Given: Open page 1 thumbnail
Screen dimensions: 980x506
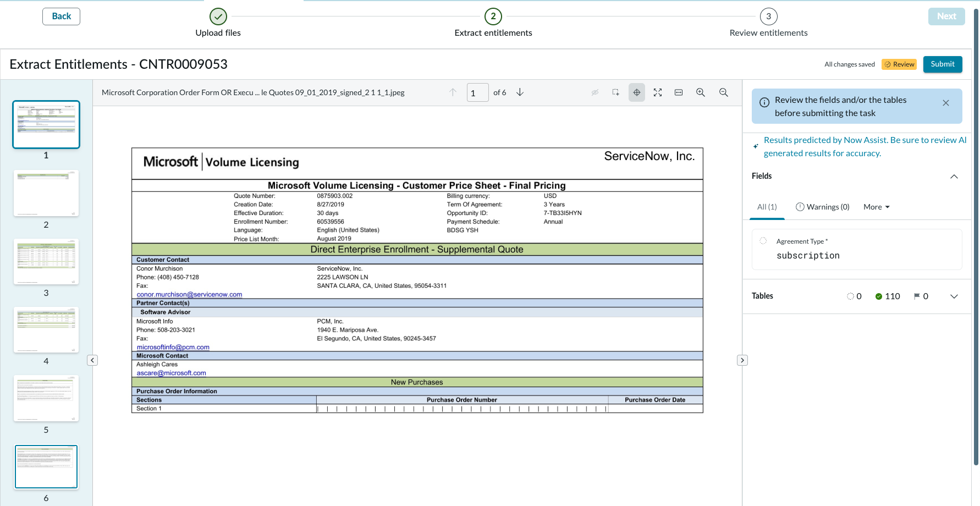Looking at the screenshot, I should click(x=46, y=124).
